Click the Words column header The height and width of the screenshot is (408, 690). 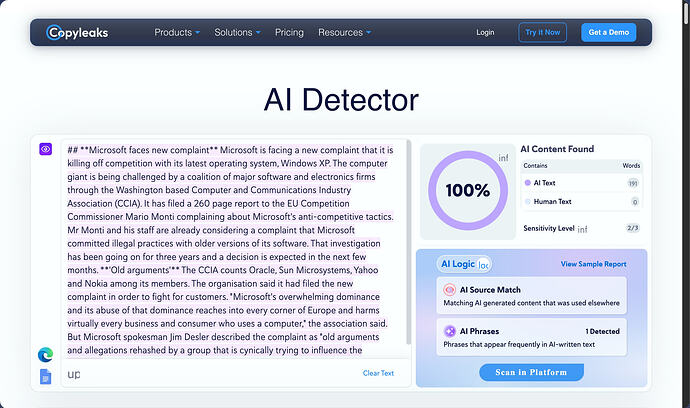(x=631, y=165)
